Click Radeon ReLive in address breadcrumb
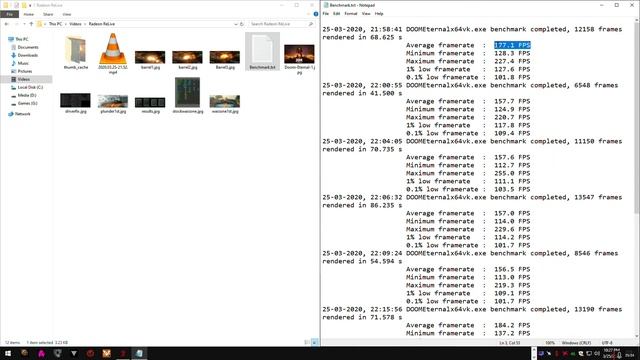This screenshot has height=360, width=640. point(102,24)
